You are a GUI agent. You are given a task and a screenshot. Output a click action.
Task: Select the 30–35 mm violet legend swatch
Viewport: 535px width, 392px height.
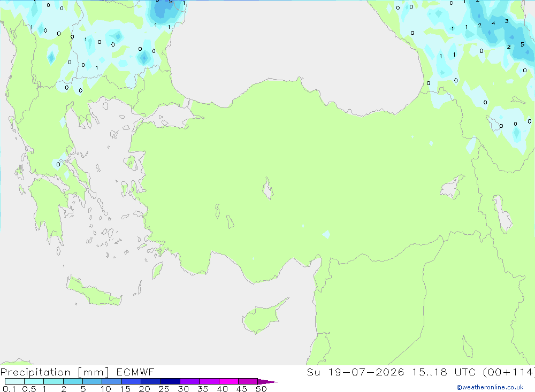(189, 381)
